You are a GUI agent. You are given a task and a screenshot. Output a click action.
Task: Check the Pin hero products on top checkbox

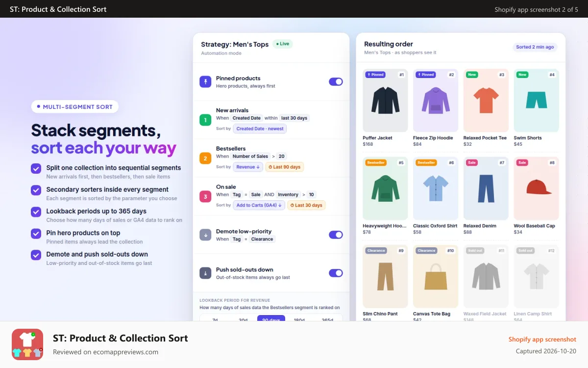pos(36,233)
